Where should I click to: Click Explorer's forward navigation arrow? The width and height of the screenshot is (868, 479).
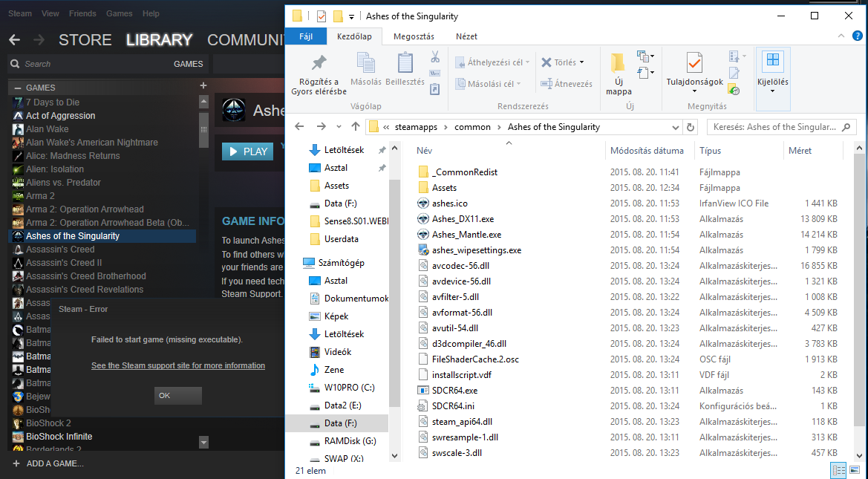tap(321, 127)
